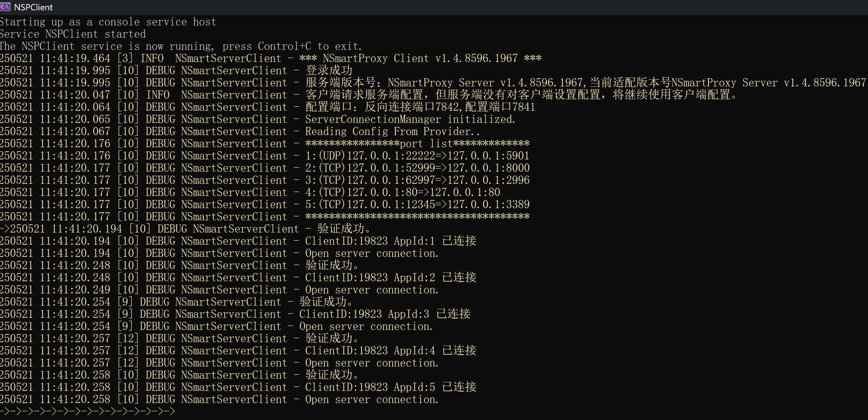The width and height of the screenshot is (868, 420).
Task: Click the 'Open server connection.' line with thread [9]
Action: click(x=216, y=327)
